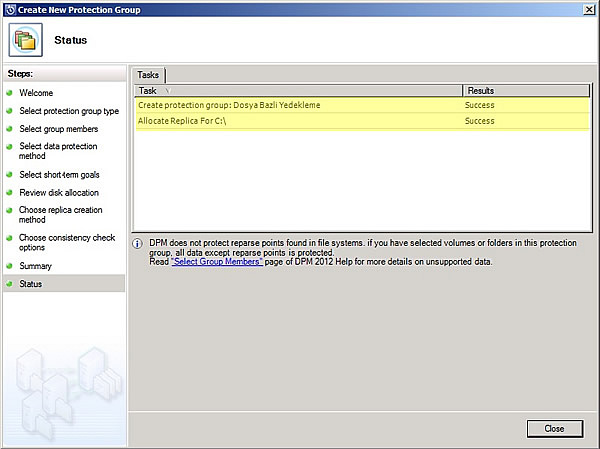The width and height of the screenshot is (600, 449).
Task: Go to Select data protection method step
Action: coord(60,151)
